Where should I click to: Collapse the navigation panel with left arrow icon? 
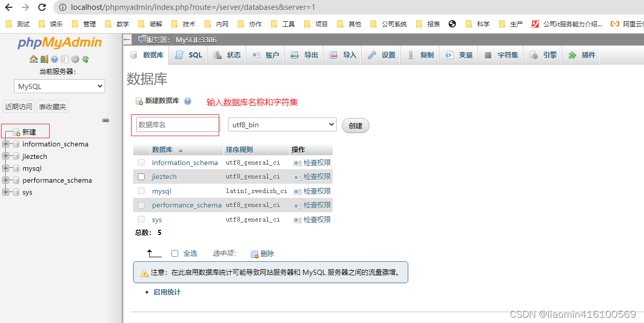[127, 40]
